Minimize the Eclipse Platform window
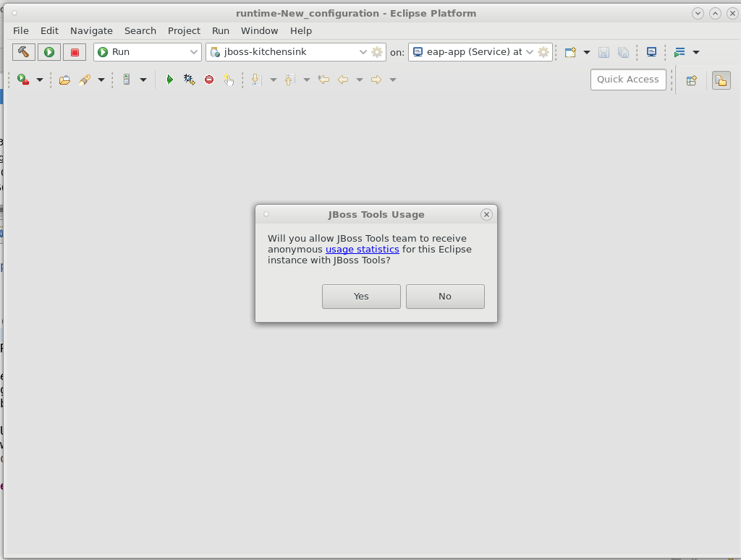Image resolution: width=741 pixels, height=560 pixels. pyautogui.click(x=698, y=13)
